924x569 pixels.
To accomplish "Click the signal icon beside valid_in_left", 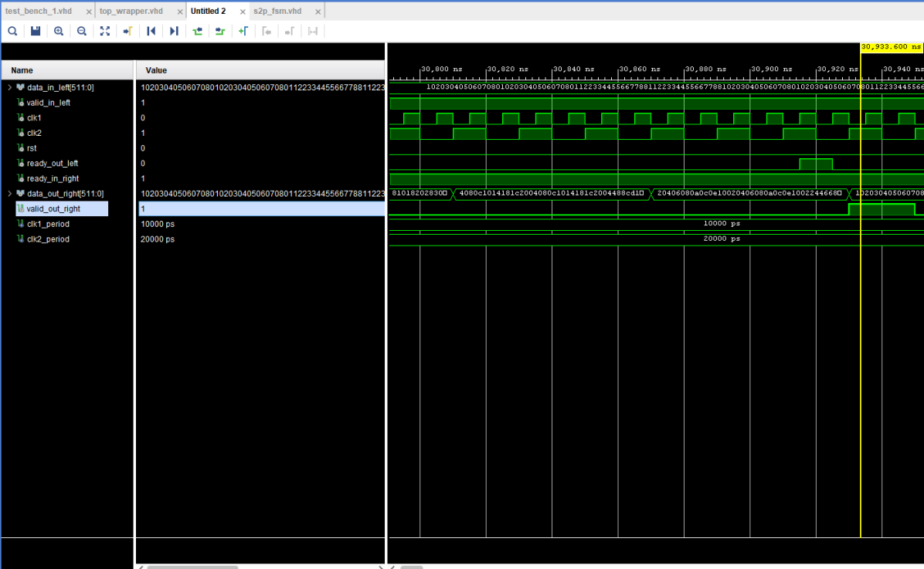I will point(21,103).
